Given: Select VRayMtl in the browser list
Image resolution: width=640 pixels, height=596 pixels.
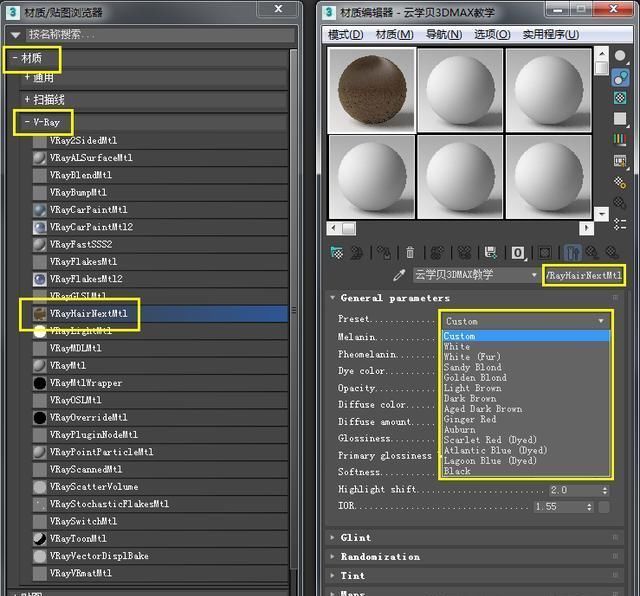Looking at the screenshot, I should [x=160, y=366].
